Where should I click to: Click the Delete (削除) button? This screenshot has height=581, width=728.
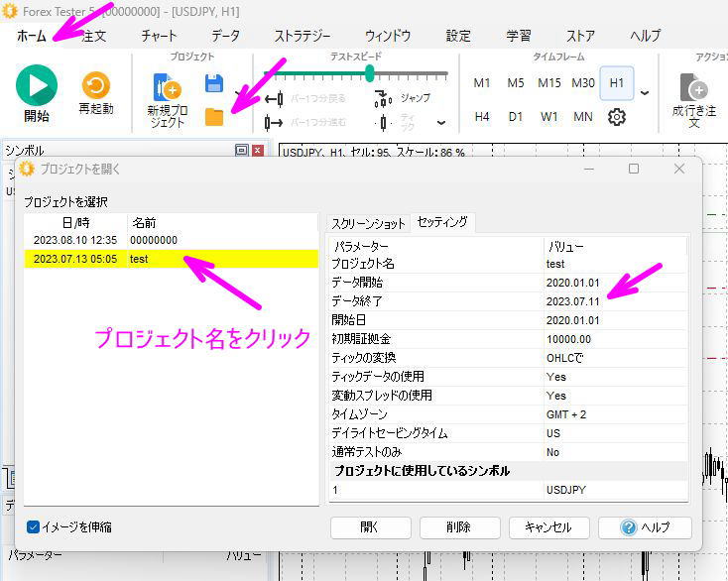(459, 527)
